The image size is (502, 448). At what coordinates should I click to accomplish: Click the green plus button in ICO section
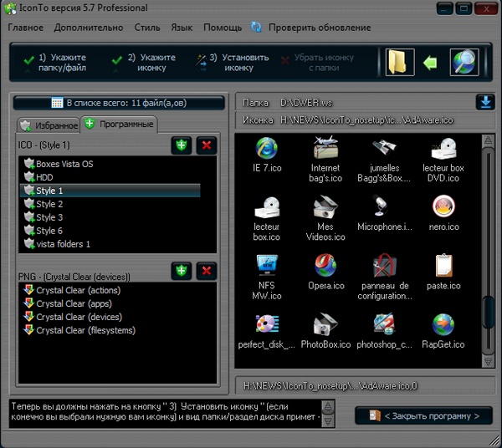pyautogui.click(x=182, y=145)
